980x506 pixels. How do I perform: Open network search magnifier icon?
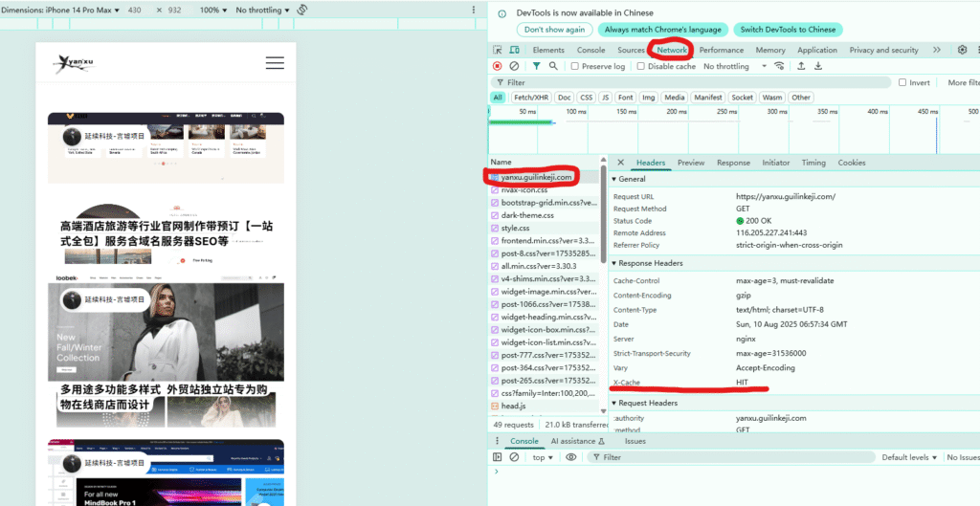[x=553, y=66]
